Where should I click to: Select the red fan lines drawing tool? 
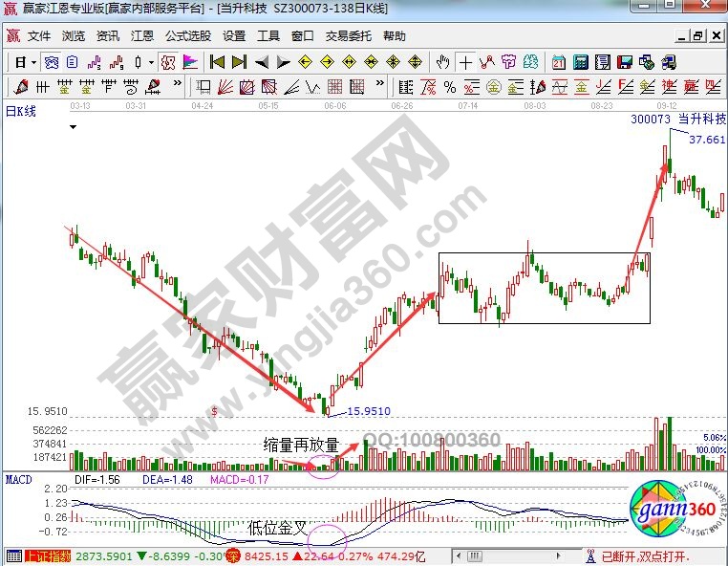click(226, 87)
